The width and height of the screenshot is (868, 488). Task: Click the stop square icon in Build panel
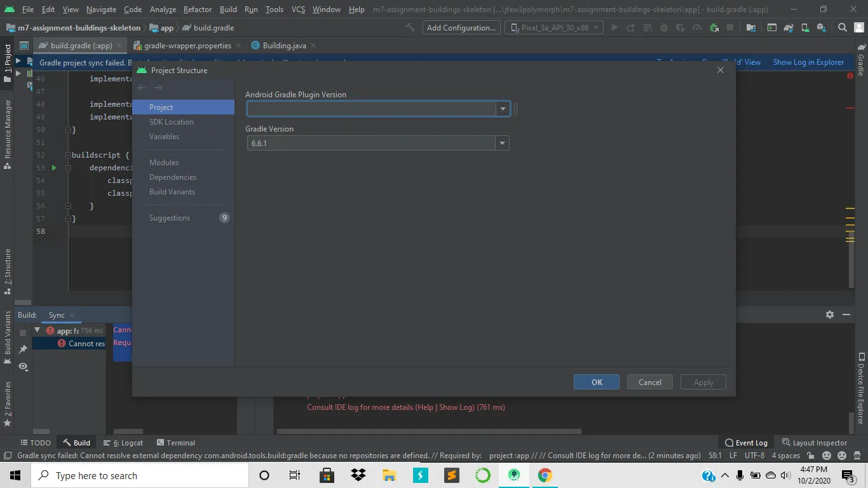[23, 332]
